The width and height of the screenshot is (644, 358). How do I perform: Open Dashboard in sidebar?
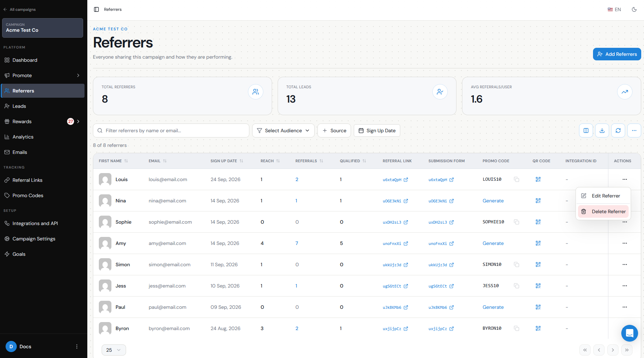(42, 60)
